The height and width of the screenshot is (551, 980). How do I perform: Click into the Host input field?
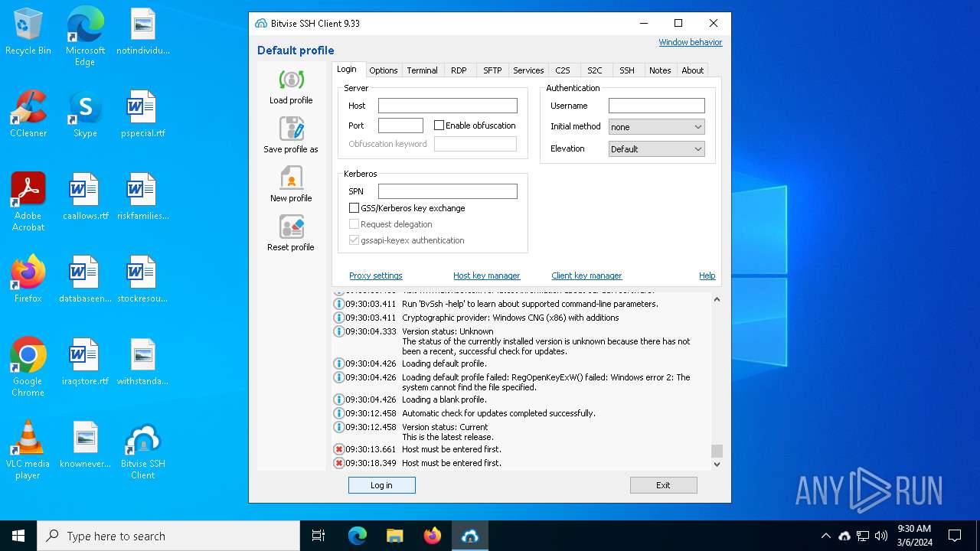(x=448, y=106)
